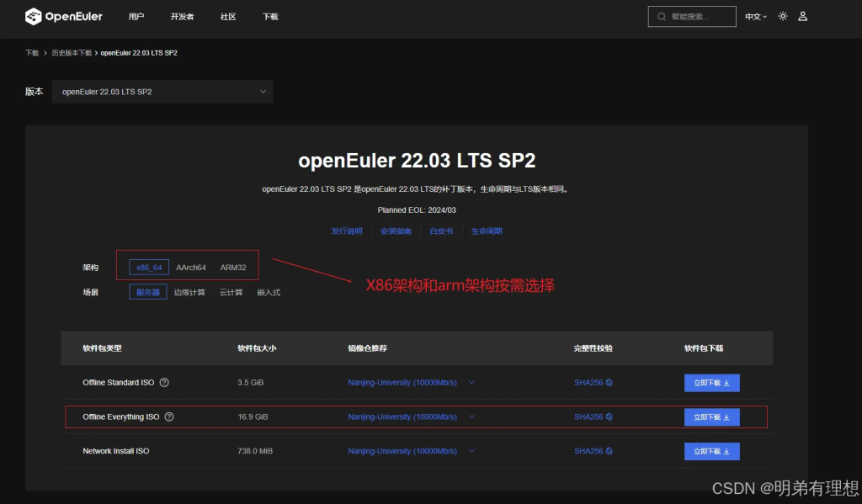This screenshot has width=862, height=504.
Task: Click the 738.0 MiB size cell
Action: [255, 451]
